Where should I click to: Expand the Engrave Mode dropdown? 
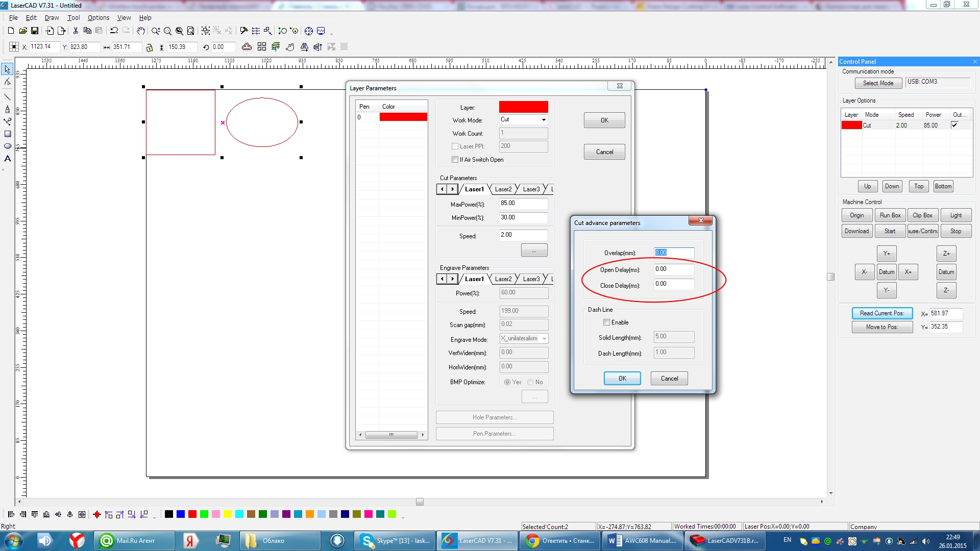click(x=544, y=339)
